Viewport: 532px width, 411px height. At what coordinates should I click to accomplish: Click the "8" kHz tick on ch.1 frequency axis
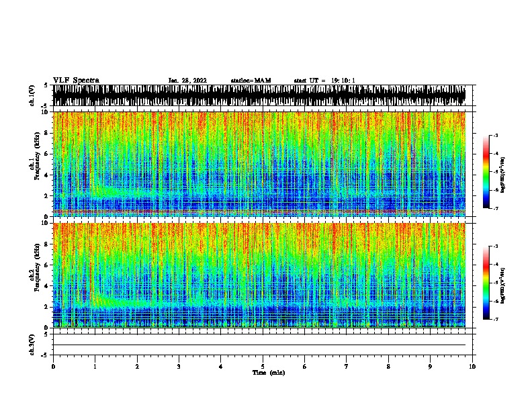[46, 133]
